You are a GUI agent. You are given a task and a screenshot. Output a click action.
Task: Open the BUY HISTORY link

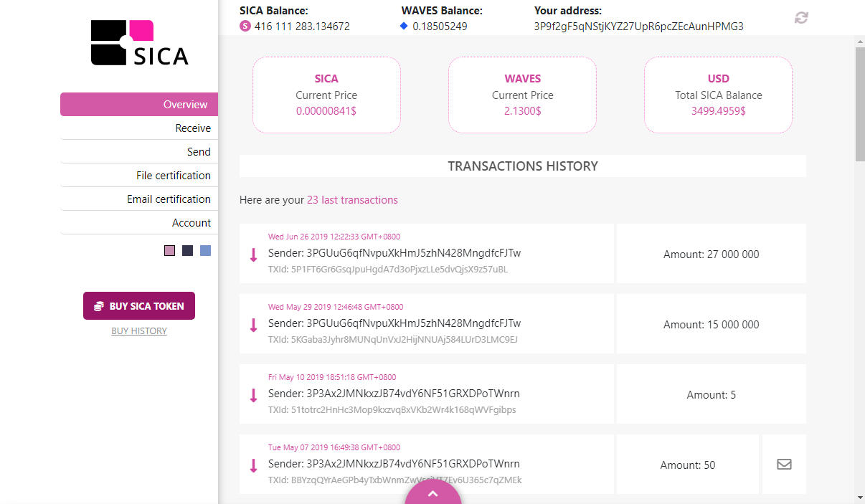139,331
